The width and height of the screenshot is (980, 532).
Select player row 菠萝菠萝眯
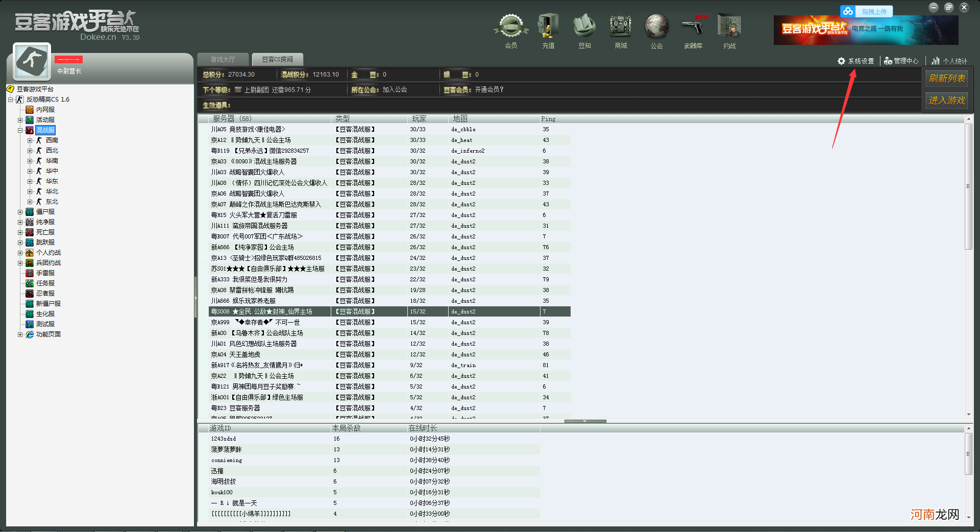(375, 449)
